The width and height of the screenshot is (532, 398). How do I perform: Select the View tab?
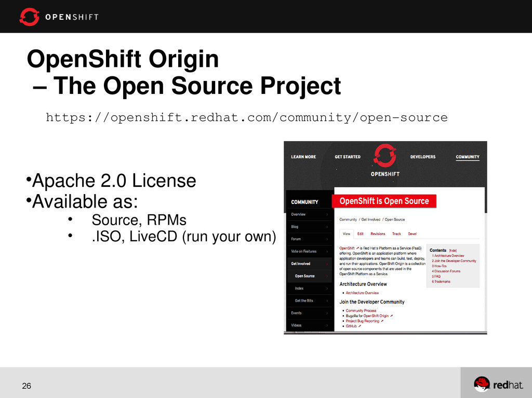point(347,234)
